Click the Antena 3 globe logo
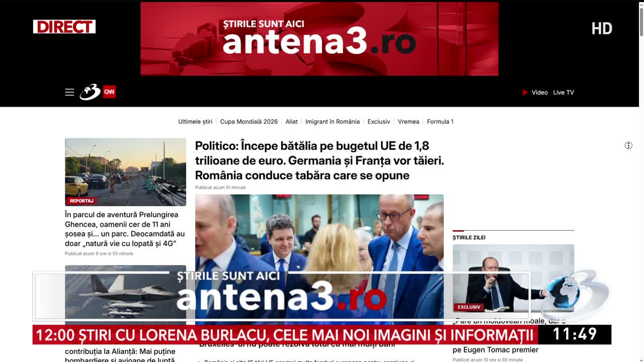 [90, 92]
